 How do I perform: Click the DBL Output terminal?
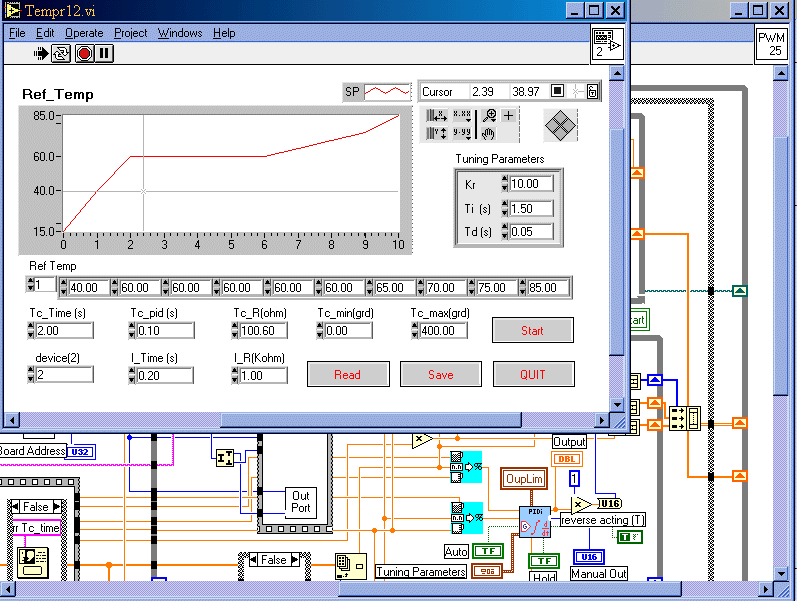[x=567, y=459]
